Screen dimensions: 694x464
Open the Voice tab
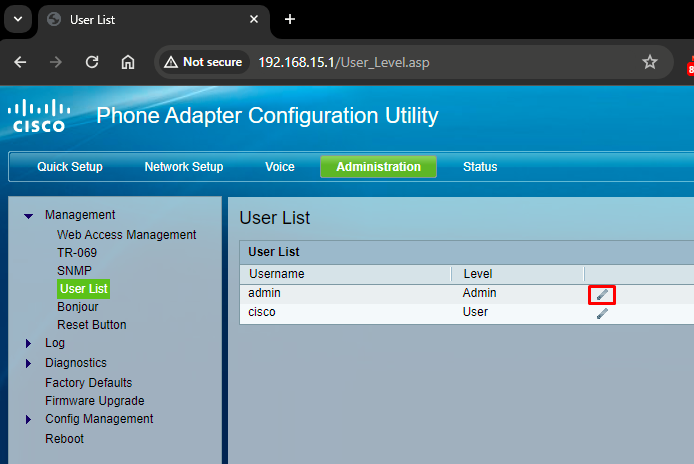click(x=280, y=167)
